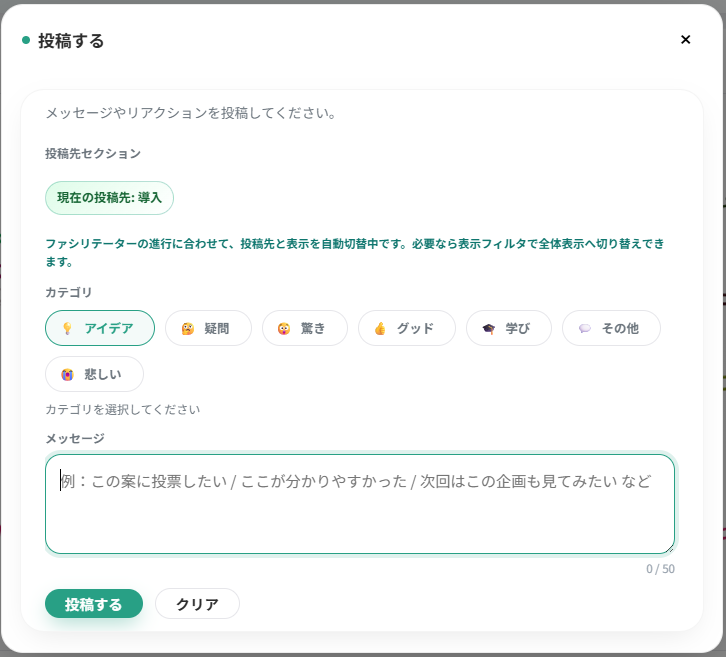
Task: Click the 投稿先セクション label
Action: (x=93, y=154)
